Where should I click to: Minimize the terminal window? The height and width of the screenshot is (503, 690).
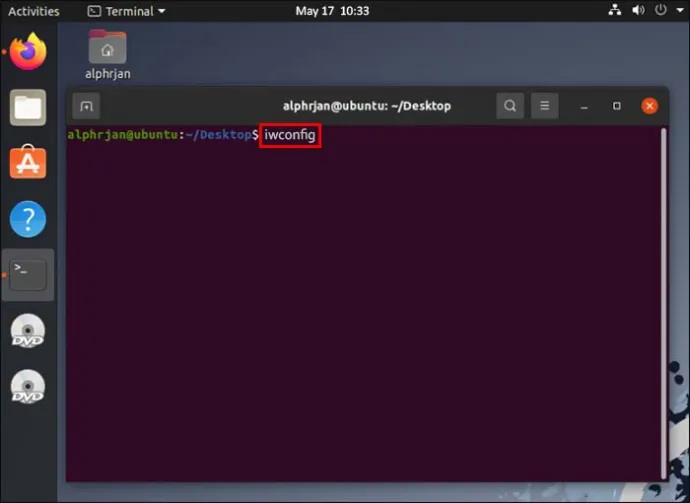[x=584, y=106]
